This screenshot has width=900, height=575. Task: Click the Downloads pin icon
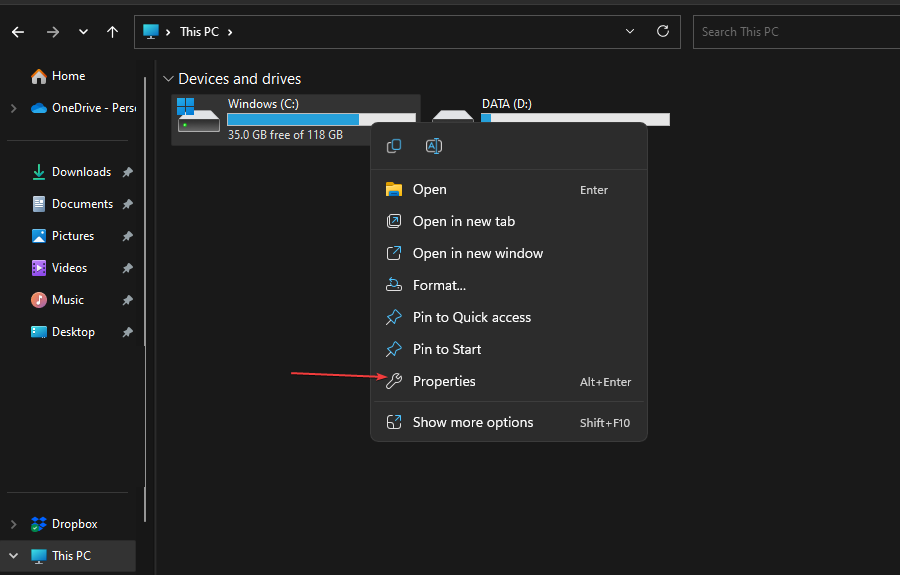coord(128,172)
